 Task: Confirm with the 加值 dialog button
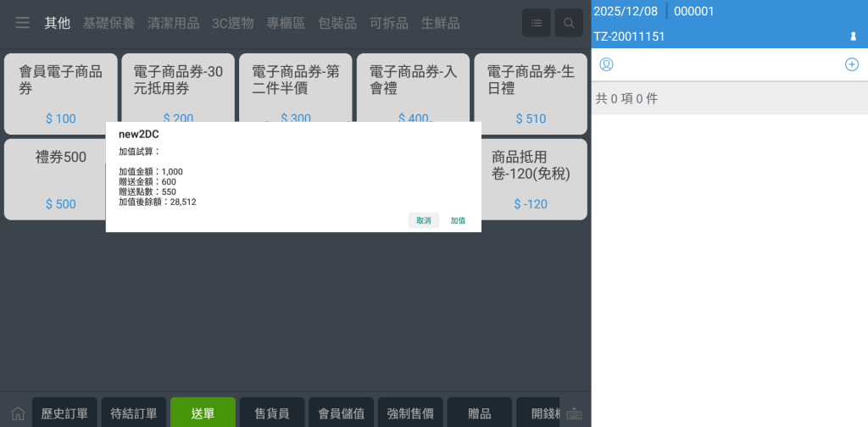(x=458, y=220)
